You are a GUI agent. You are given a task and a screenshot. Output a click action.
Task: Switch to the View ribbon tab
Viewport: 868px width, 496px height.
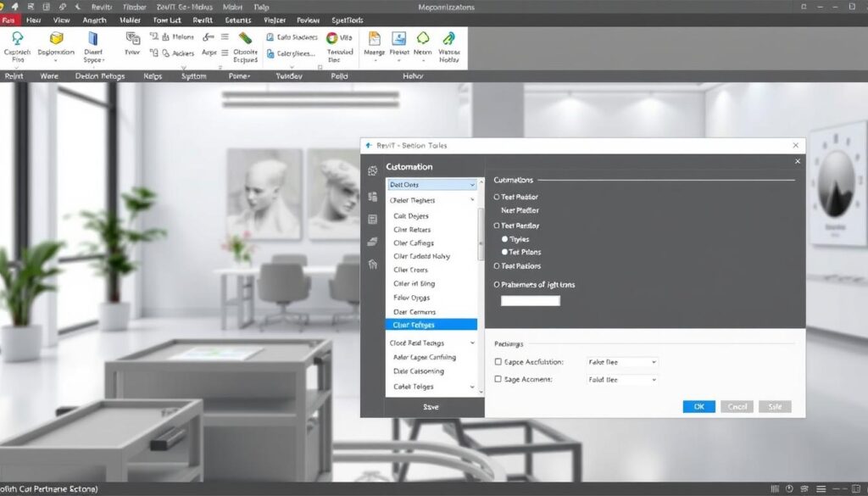click(x=61, y=20)
